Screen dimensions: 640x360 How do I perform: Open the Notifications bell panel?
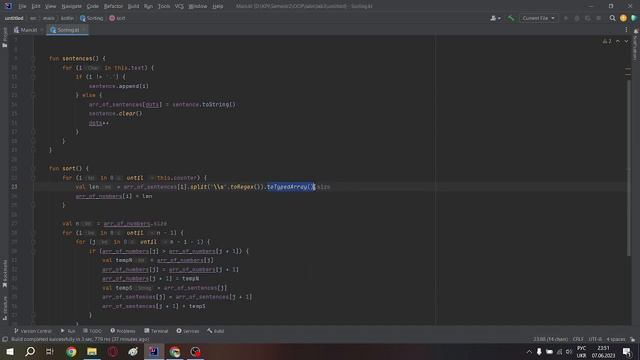tap(636, 45)
